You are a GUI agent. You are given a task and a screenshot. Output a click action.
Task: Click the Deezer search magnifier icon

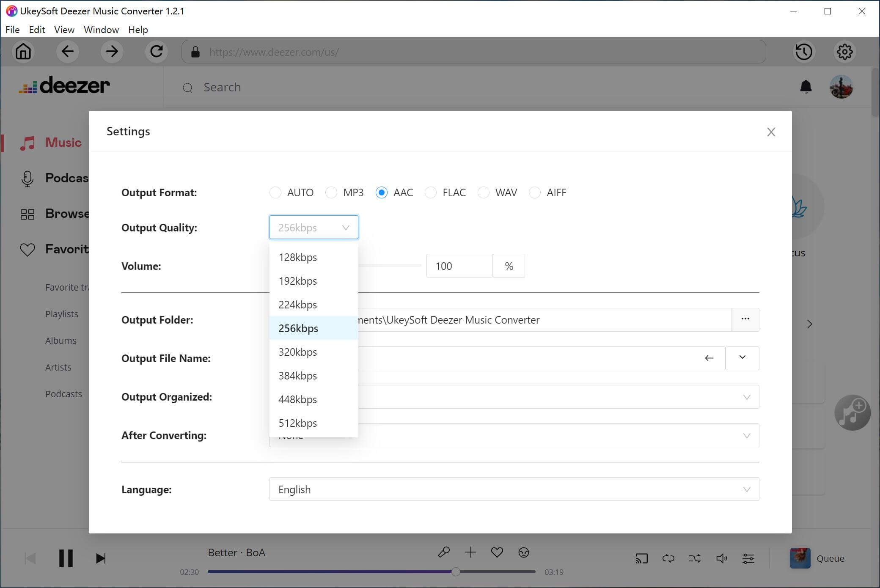point(187,88)
